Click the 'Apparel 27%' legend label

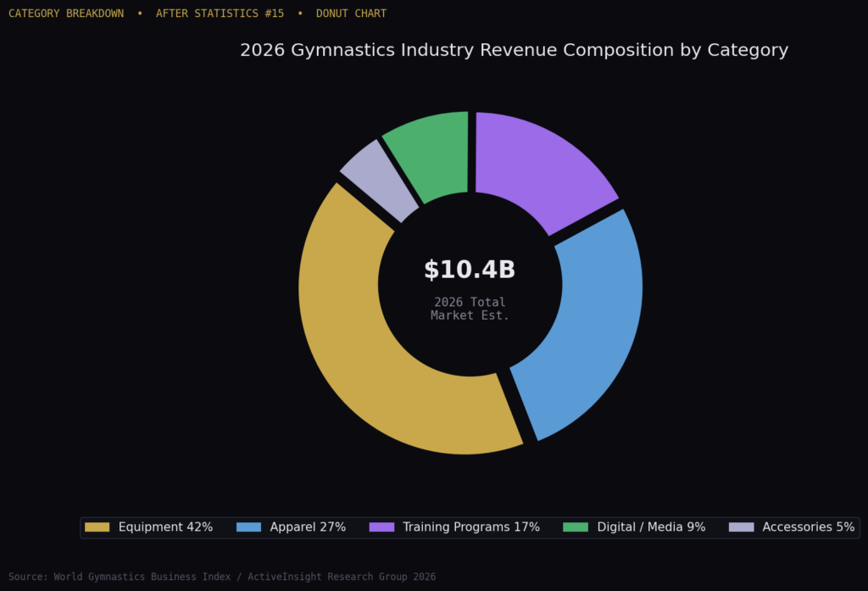pyautogui.click(x=308, y=527)
